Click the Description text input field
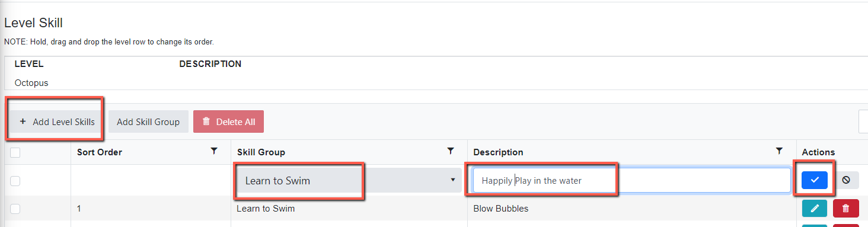The width and height of the screenshot is (868, 227). (x=631, y=180)
